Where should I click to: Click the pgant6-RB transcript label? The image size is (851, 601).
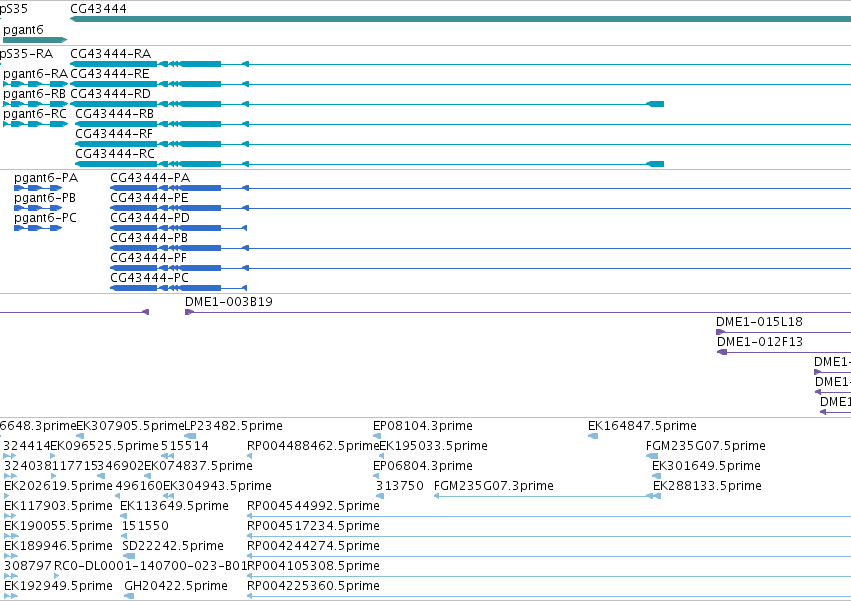coord(35,94)
